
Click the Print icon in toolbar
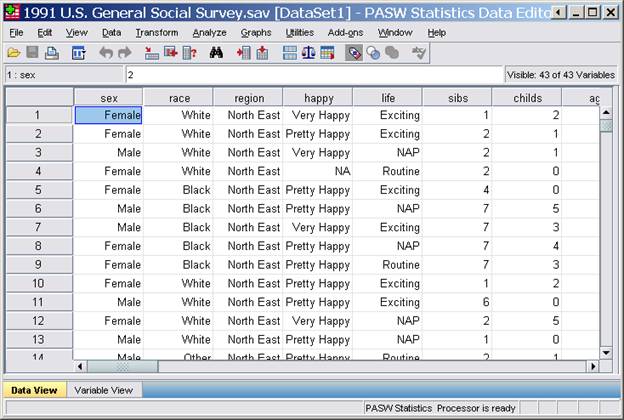[x=52, y=53]
